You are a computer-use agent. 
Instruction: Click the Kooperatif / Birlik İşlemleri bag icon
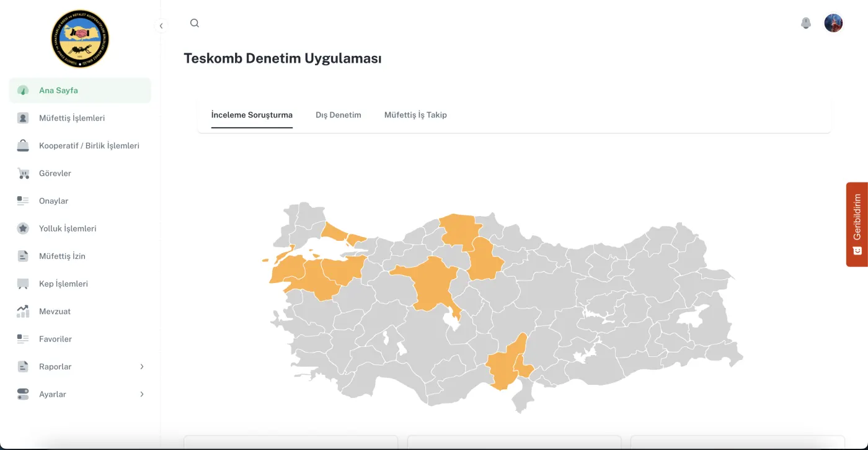coord(23,146)
